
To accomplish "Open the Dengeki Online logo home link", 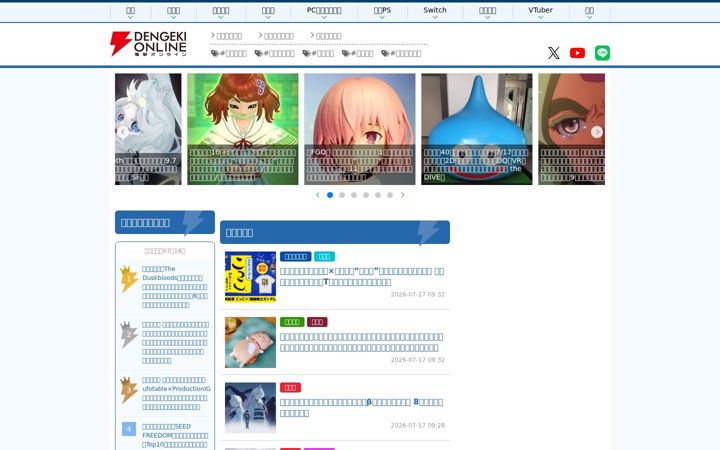I will tap(148, 44).
